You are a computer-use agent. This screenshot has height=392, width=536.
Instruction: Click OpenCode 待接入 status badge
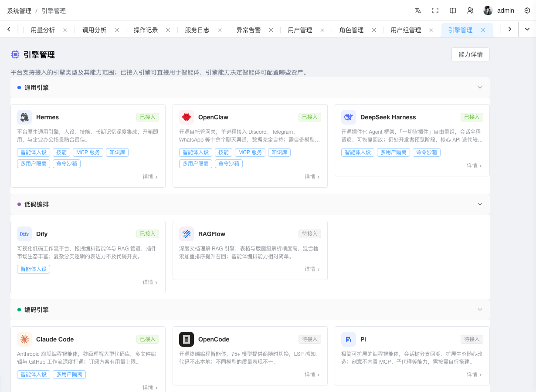tap(310, 339)
